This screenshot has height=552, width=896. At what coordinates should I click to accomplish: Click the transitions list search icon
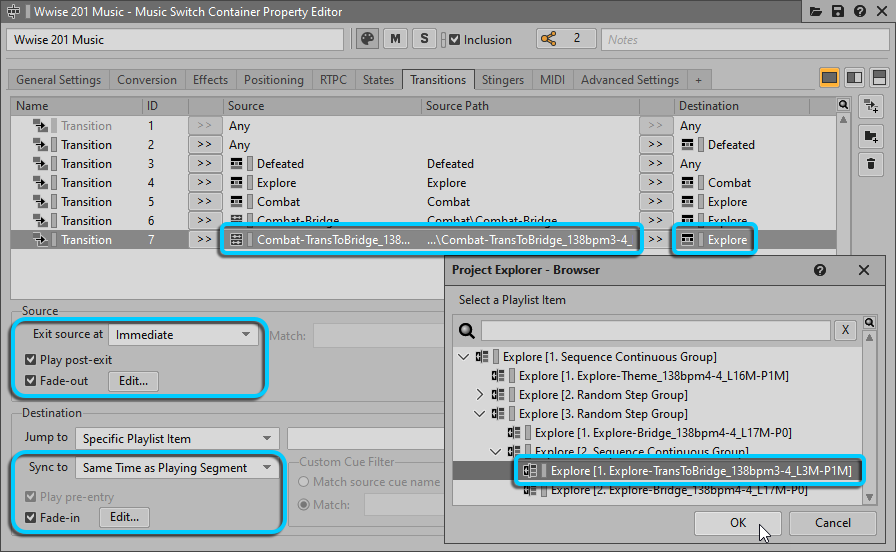point(843,105)
